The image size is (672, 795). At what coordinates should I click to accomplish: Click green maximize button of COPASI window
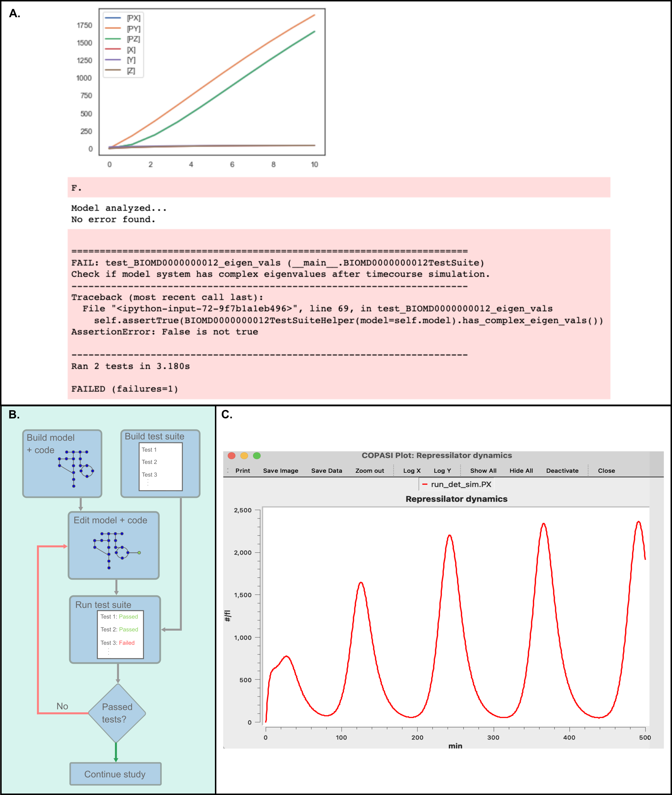click(x=257, y=456)
